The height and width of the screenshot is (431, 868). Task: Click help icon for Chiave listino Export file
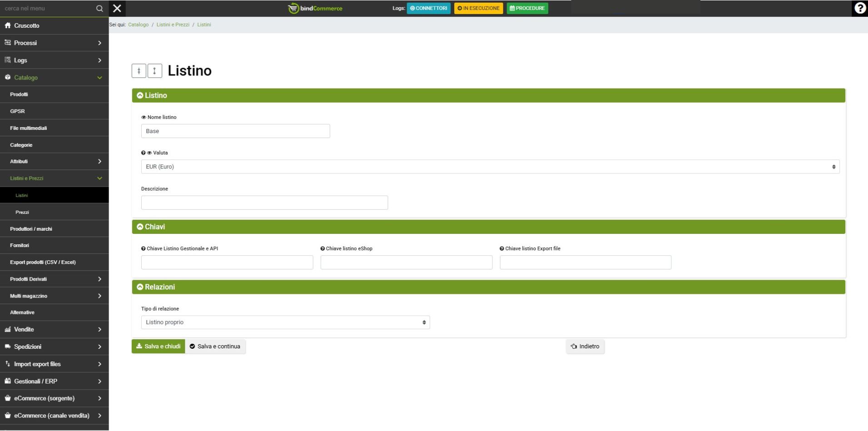502,249
